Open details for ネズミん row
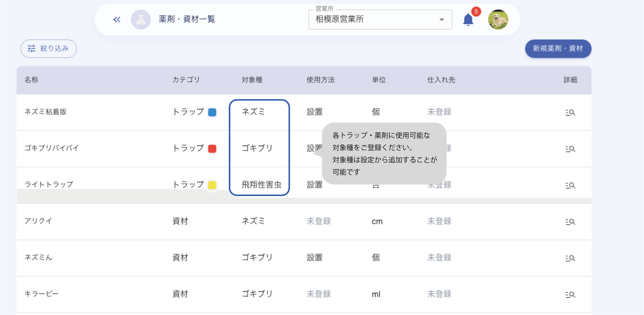Screen dimensions: 644x315 tap(570, 258)
